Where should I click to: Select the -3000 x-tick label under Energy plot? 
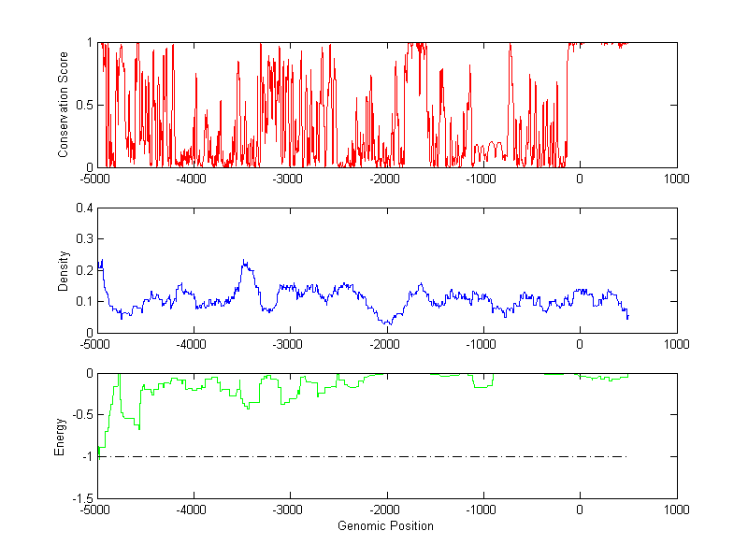(x=289, y=510)
